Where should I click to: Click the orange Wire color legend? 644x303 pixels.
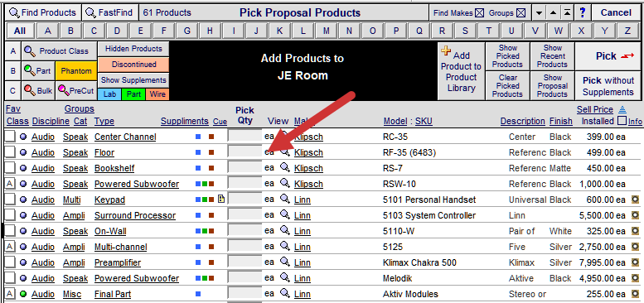tap(157, 94)
